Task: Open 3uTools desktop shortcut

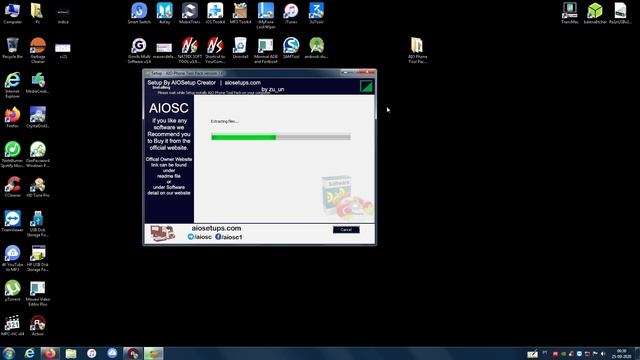Action: point(316,13)
